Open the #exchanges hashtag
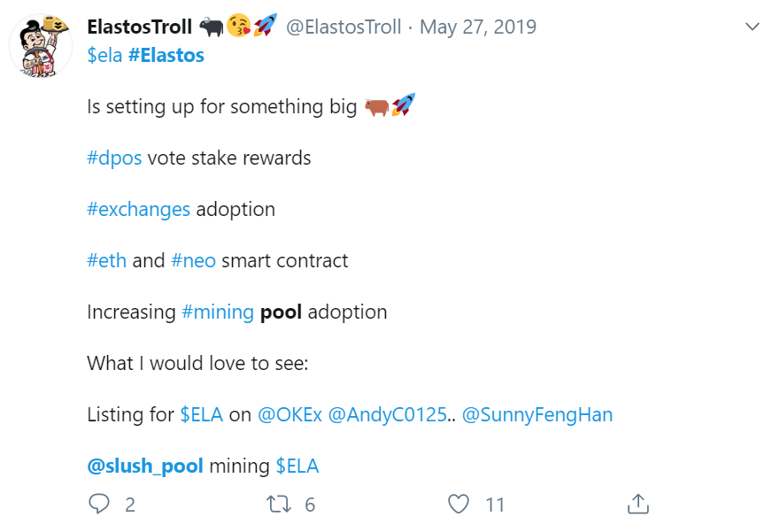Screen dimensions: 772x532 138,210
